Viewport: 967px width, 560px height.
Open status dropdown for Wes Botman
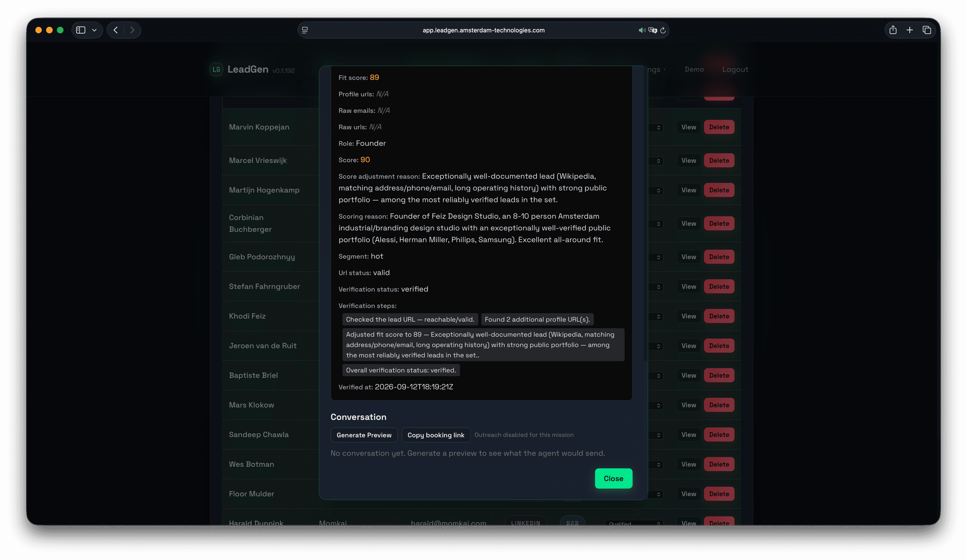[x=656, y=465]
